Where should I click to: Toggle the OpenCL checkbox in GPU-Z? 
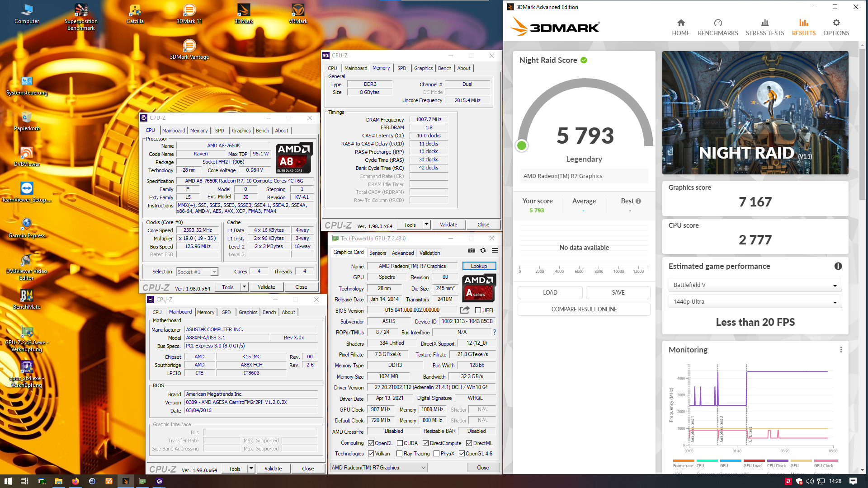pos(371,443)
